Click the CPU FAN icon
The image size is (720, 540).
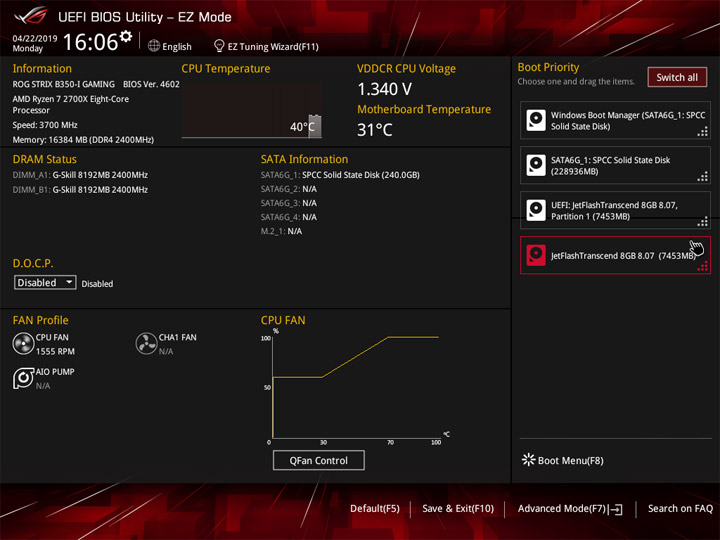click(23, 343)
